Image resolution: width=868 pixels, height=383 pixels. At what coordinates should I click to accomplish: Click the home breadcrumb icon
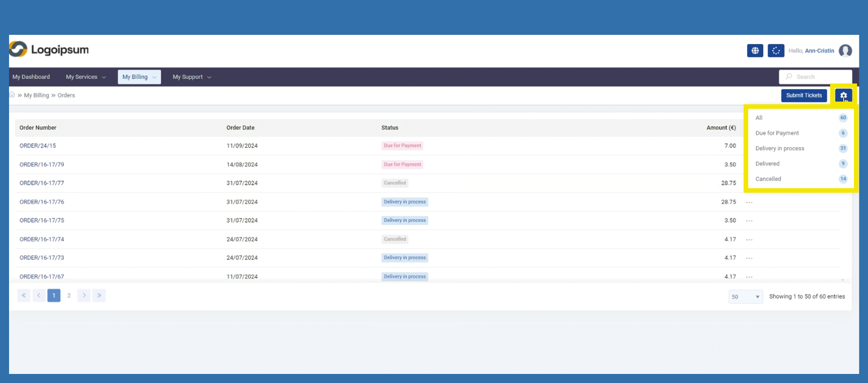coord(12,95)
